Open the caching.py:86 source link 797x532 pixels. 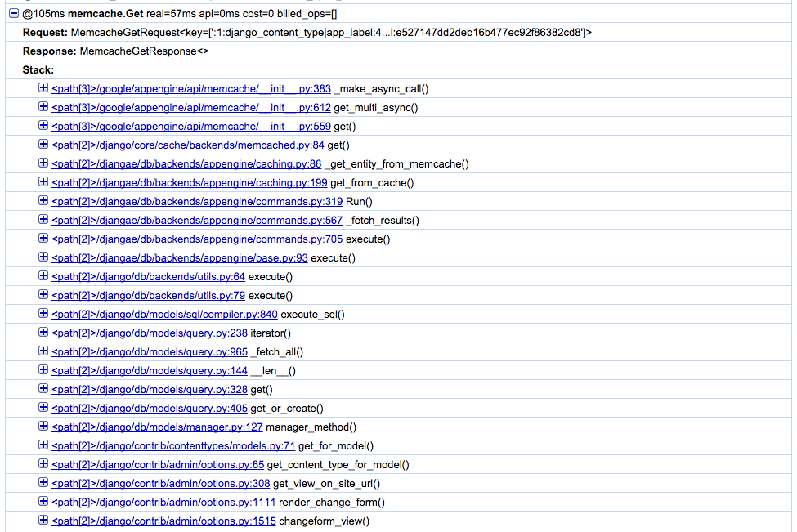pos(186,164)
